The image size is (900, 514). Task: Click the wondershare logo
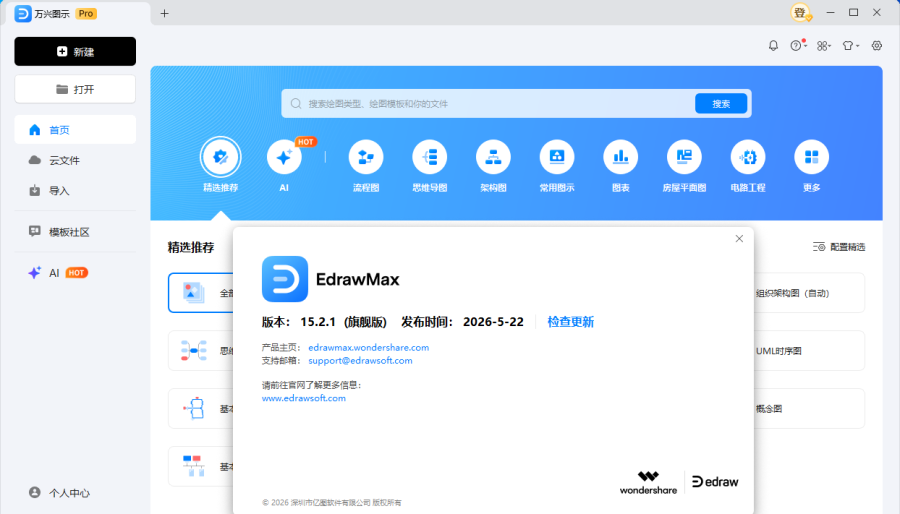click(x=648, y=482)
